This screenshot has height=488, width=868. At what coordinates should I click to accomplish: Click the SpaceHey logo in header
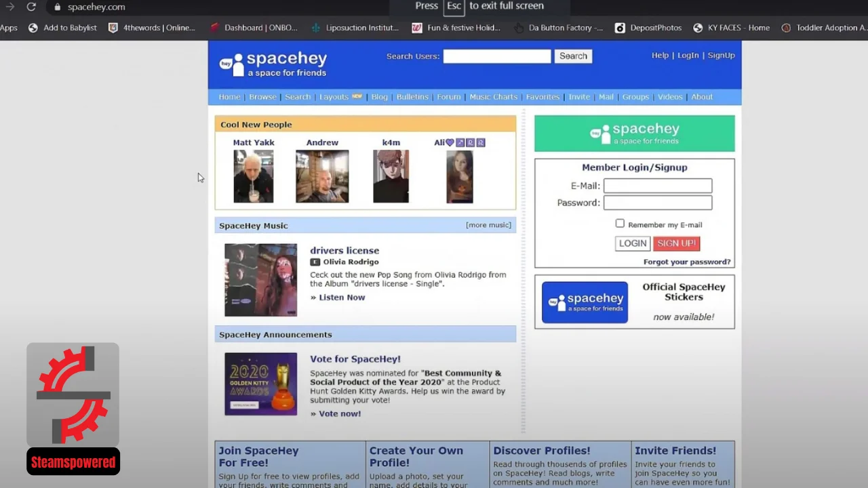click(273, 64)
